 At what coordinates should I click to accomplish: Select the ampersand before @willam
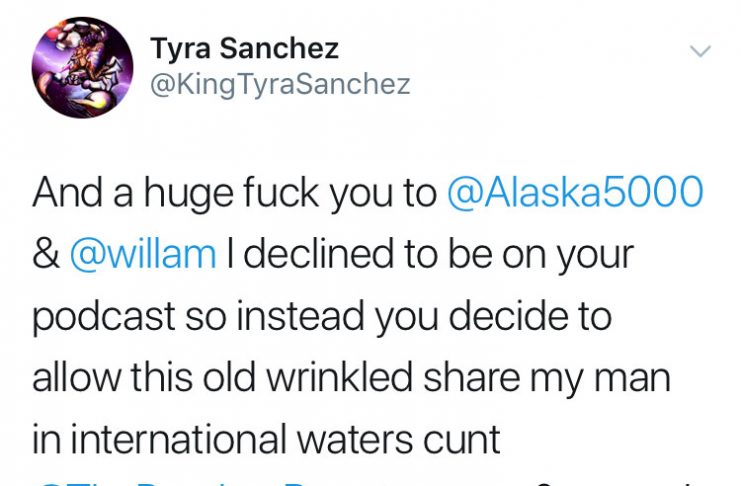tap(46, 254)
